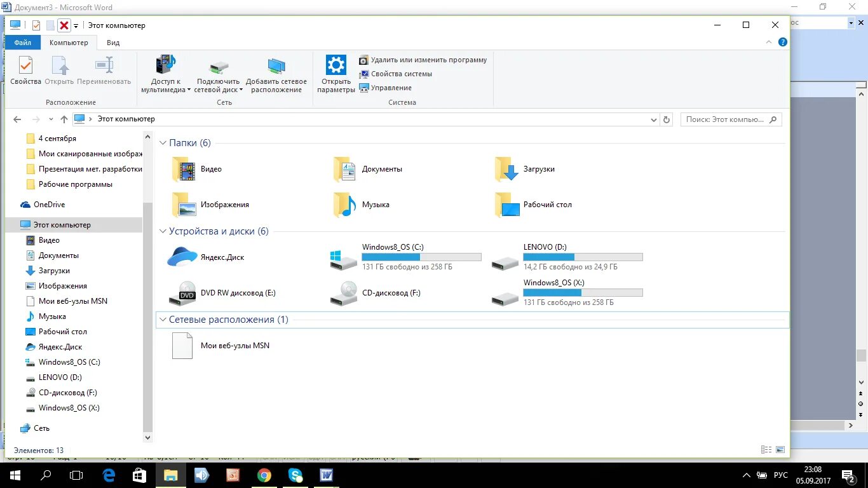The height and width of the screenshot is (488, 868).
Task: Expand the address bar history dropdown
Action: point(654,119)
